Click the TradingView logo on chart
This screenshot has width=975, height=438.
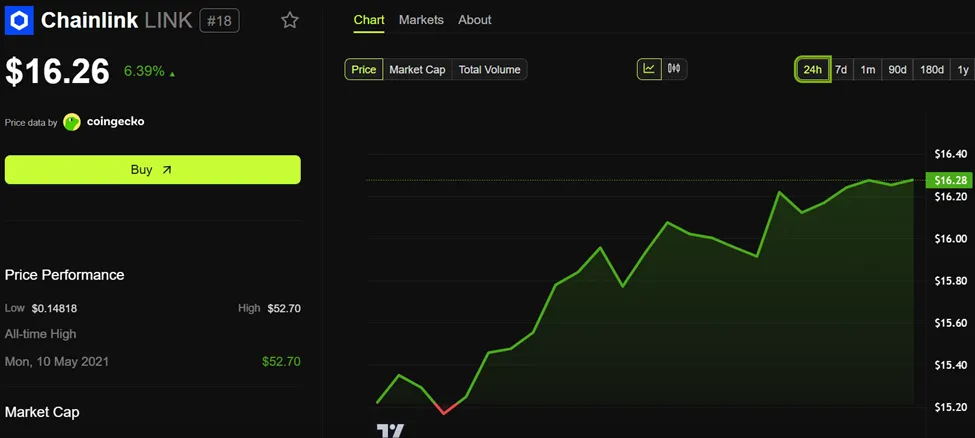(x=390, y=430)
